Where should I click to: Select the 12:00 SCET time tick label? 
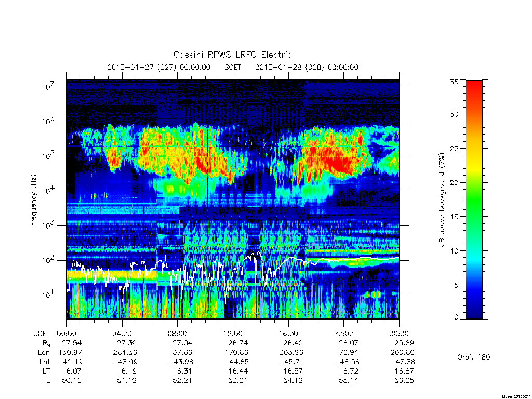(x=233, y=334)
